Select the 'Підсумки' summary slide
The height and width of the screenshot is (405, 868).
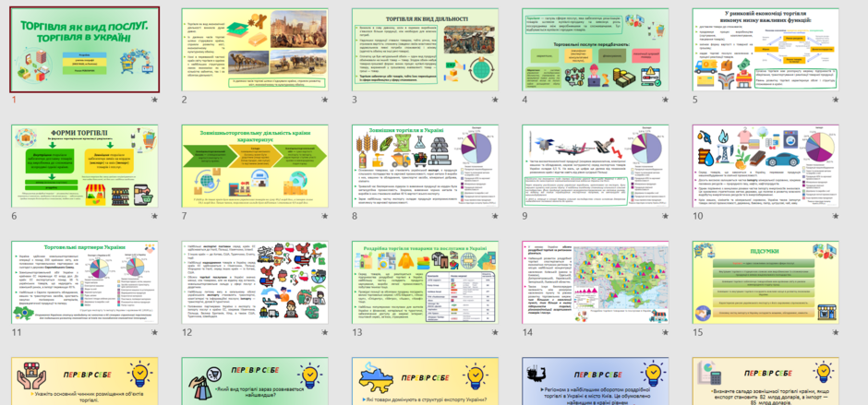(766, 282)
